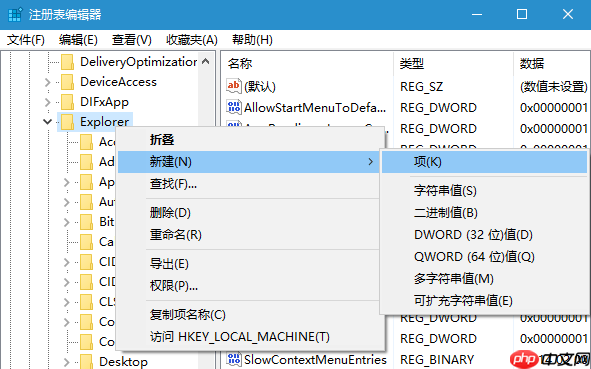Maximize the Registry Editor window
This screenshot has width=591, height=369.
click(522, 15)
